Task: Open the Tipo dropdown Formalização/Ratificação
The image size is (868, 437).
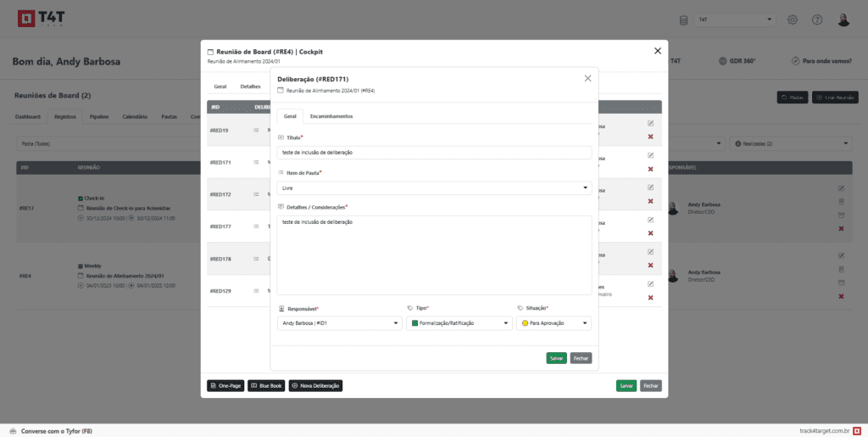Action: point(459,323)
